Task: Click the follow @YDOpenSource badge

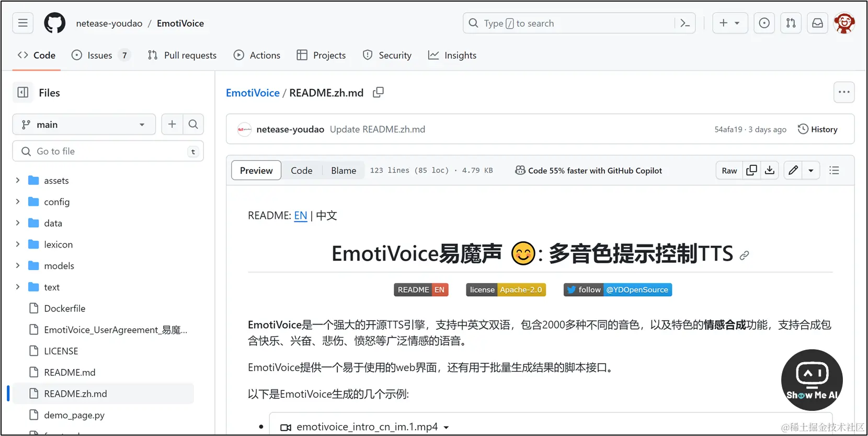Action: coord(618,289)
